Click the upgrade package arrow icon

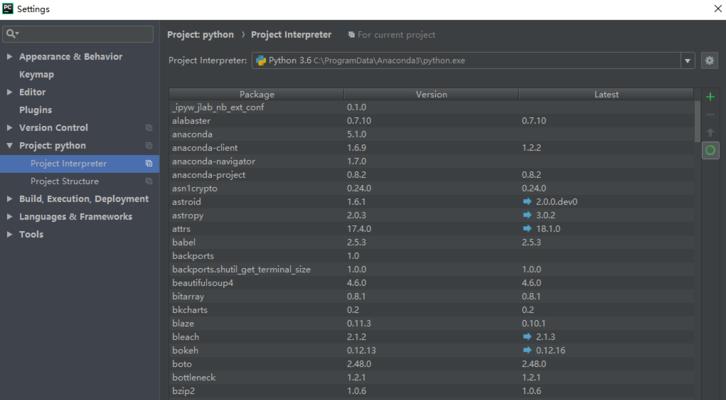tap(710, 132)
